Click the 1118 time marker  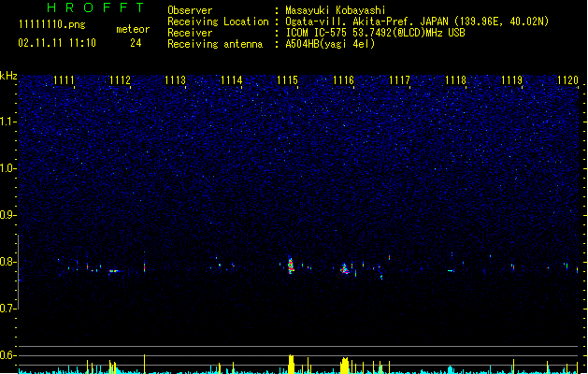coord(455,80)
